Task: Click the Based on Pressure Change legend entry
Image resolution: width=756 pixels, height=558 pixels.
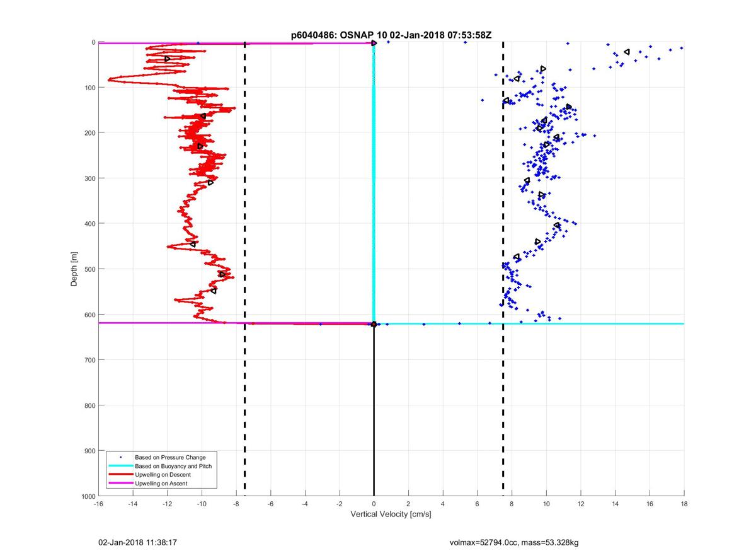Action: 170,457
